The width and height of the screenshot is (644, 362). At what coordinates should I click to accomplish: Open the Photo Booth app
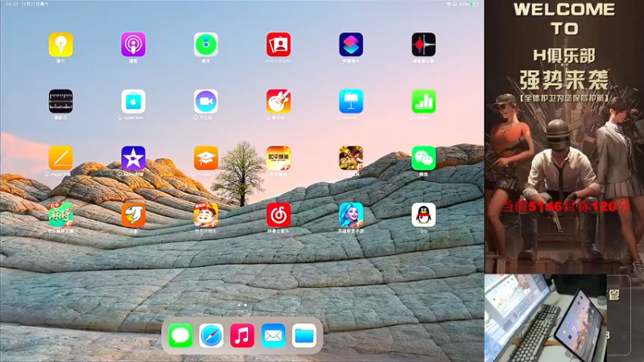click(x=279, y=44)
